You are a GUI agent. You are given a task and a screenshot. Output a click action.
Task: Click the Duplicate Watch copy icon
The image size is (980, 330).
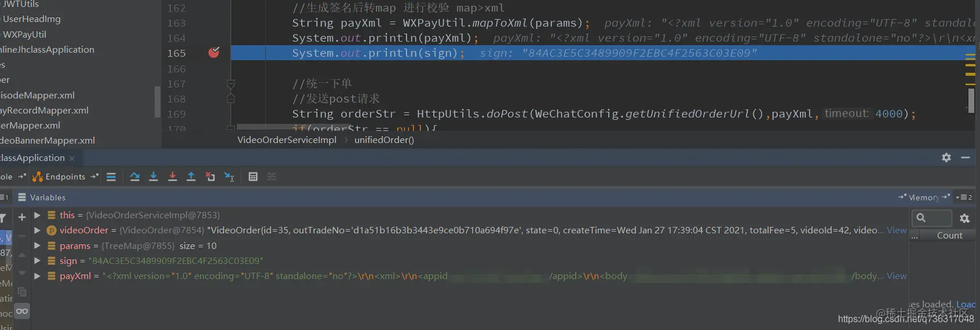click(x=22, y=292)
